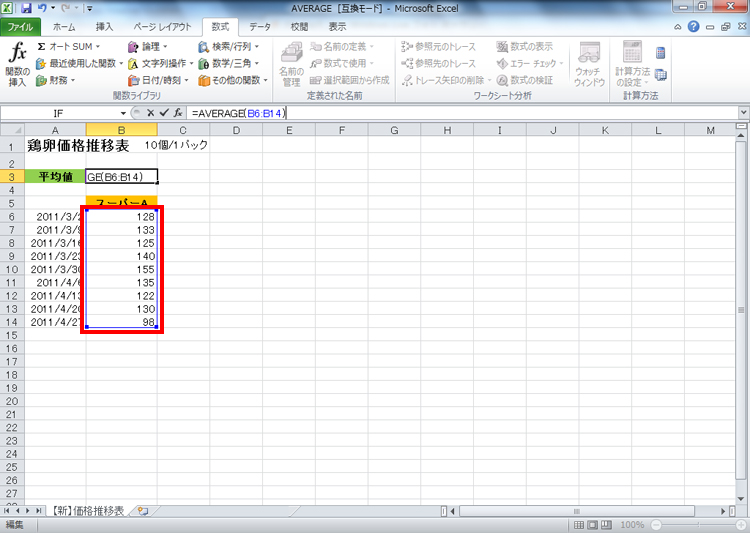The image size is (750, 533).
Task: Switch to Page Break Preview in status bar
Action: (606, 525)
